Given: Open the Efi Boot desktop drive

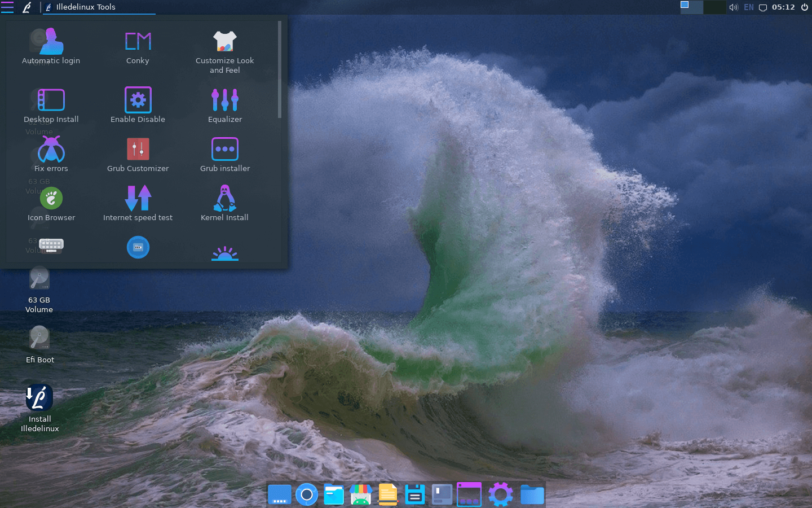Looking at the screenshot, I should 39,345.
